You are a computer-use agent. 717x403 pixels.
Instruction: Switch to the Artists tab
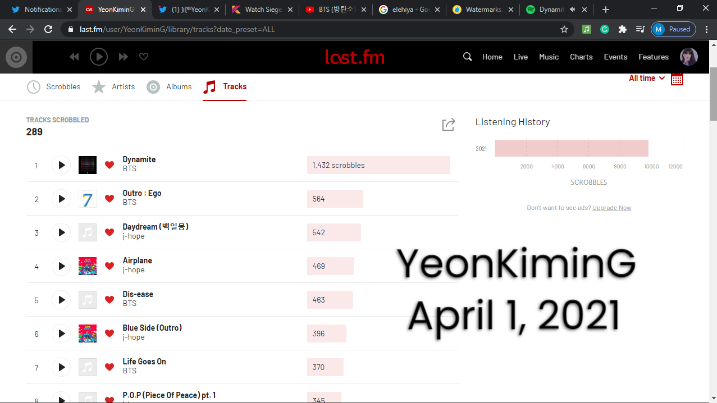click(x=113, y=86)
